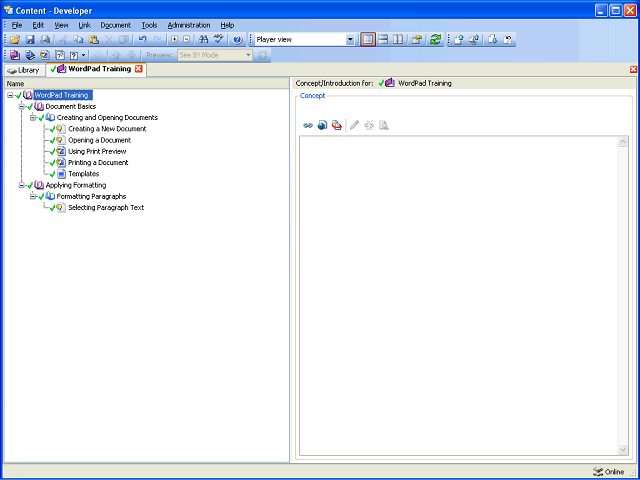The width and height of the screenshot is (640, 480).
Task: Open the Player view dropdown
Action: click(350, 40)
